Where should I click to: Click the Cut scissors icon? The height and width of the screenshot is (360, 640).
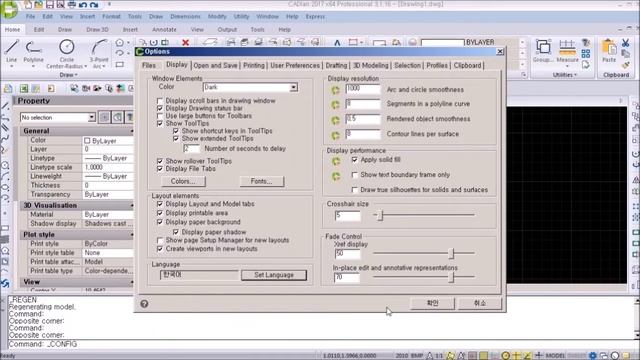coord(625,42)
